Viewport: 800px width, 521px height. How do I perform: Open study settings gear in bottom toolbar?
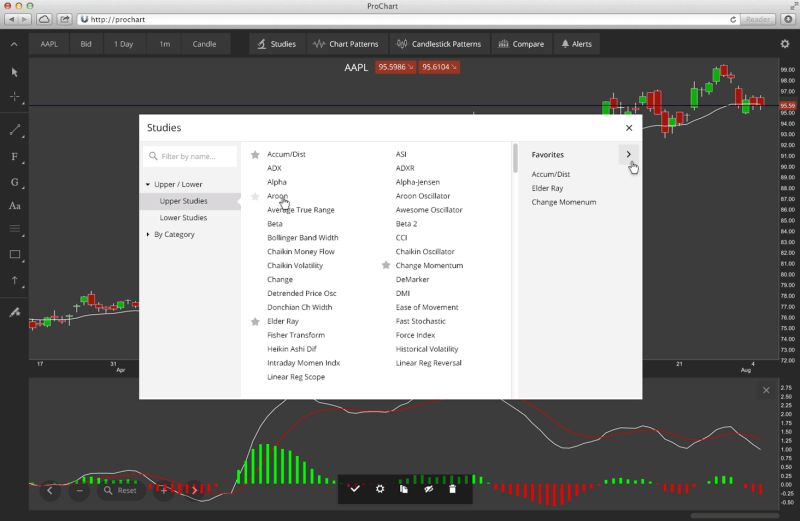(x=380, y=489)
